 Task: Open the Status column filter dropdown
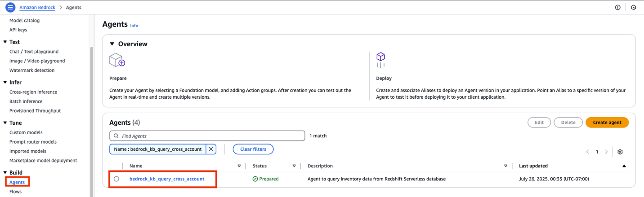pos(294,166)
